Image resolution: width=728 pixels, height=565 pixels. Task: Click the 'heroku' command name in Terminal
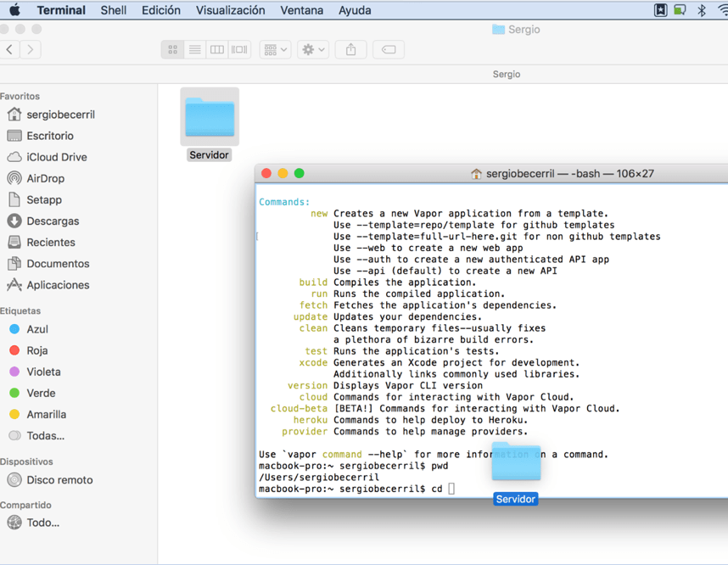[x=311, y=420]
